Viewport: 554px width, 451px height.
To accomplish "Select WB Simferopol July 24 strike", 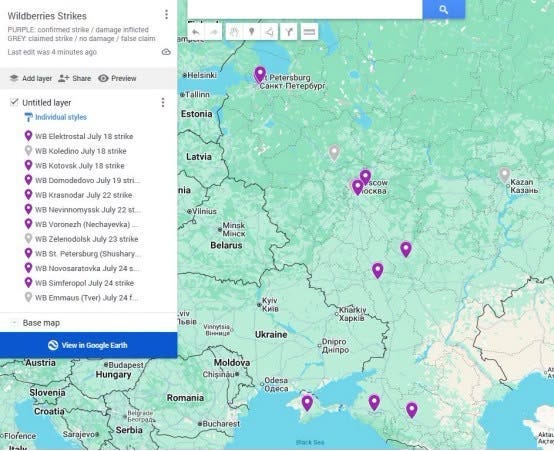I will click(x=79, y=283).
